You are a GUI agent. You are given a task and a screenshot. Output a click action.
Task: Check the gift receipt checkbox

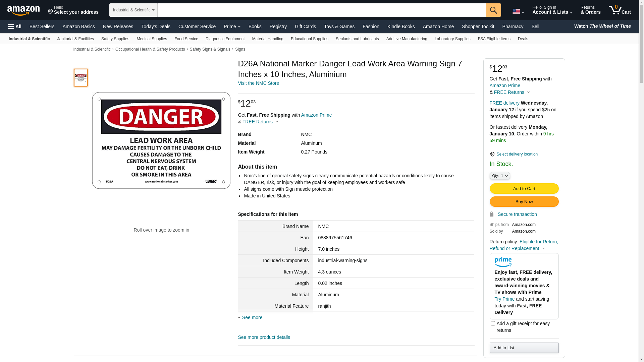point(493,323)
